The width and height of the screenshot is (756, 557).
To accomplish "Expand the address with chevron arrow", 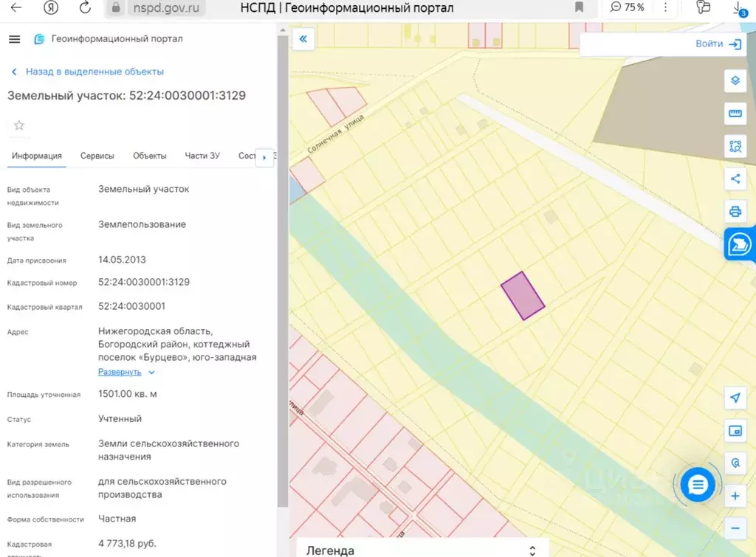I will point(152,373).
